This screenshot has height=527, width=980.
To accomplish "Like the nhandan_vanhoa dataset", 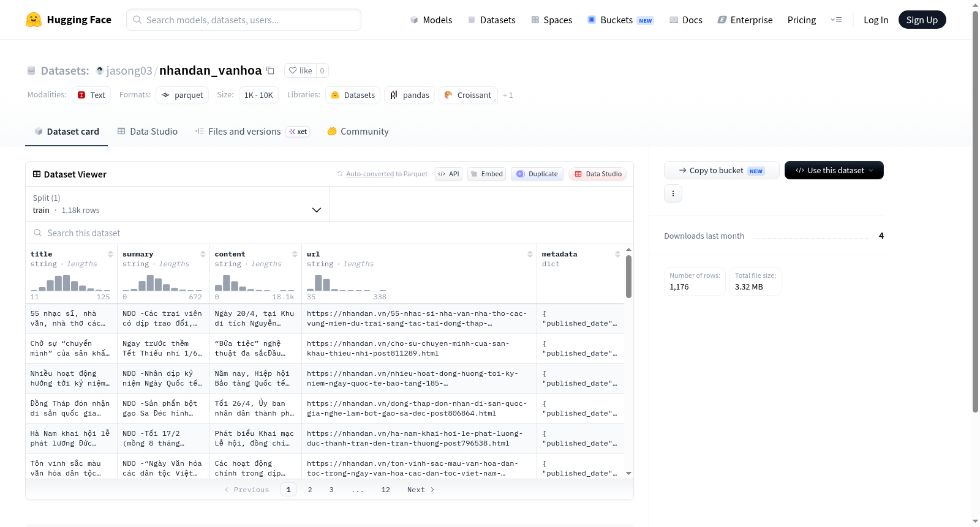I will coord(301,70).
